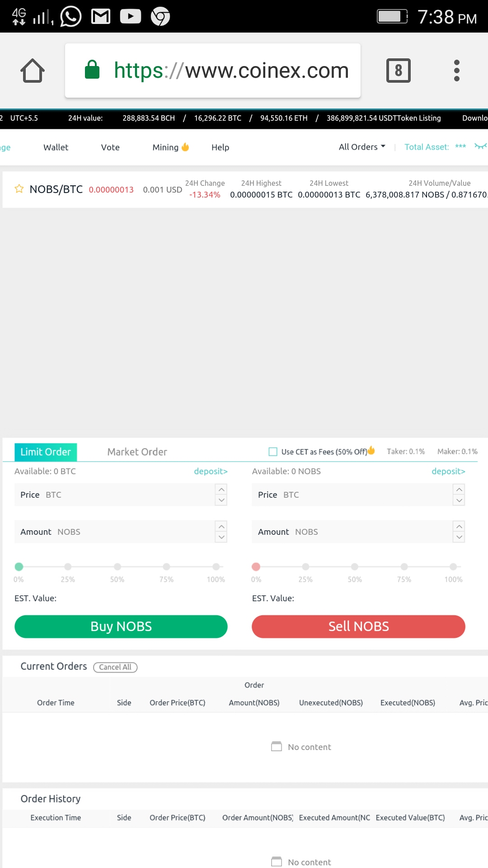
Task: Set buy slider to 75%
Action: tap(167, 566)
